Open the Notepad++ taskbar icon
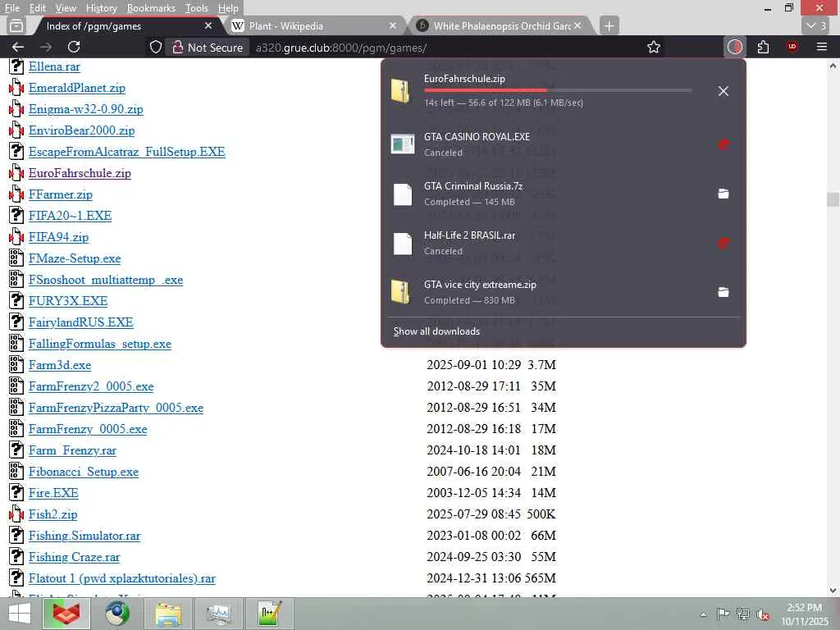Viewport: 840px width, 630px height. [x=269, y=614]
